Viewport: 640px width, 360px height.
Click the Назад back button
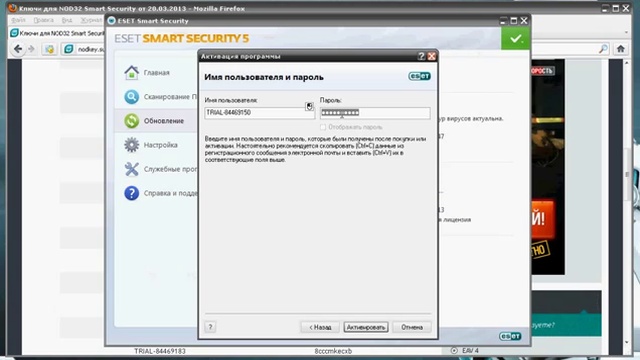(x=320, y=327)
